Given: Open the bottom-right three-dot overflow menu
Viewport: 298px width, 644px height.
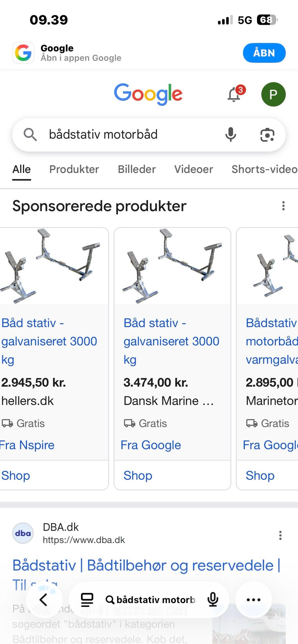Looking at the screenshot, I should tap(253, 599).
